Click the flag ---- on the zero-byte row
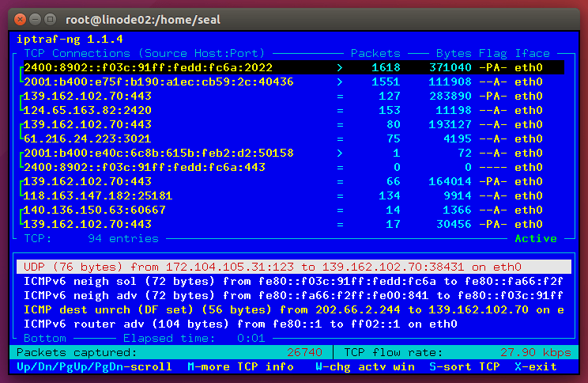Viewport: 588px width, 383px height. [x=492, y=168]
